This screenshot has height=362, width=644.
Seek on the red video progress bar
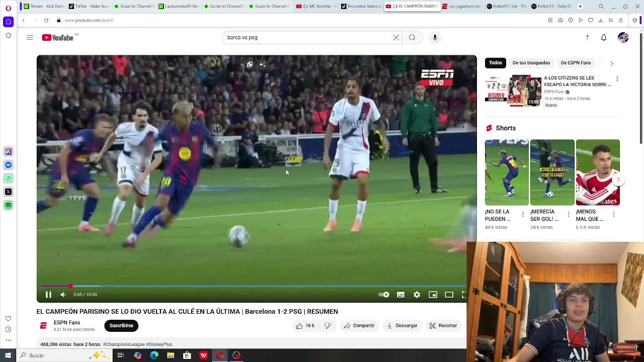pos(254,286)
